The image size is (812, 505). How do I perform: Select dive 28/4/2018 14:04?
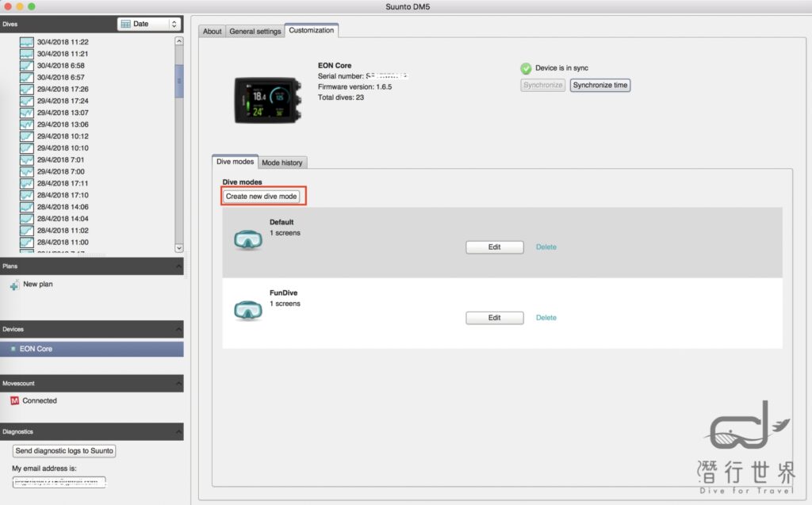(x=63, y=219)
